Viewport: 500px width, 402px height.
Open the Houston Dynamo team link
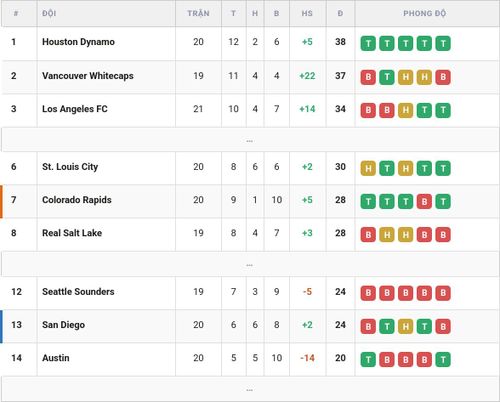click(x=78, y=42)
